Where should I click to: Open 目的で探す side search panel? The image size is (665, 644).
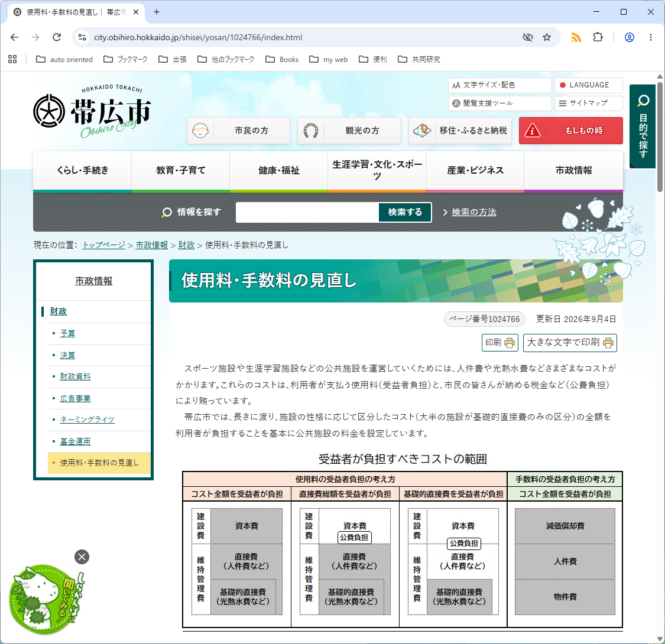[643, 126]
